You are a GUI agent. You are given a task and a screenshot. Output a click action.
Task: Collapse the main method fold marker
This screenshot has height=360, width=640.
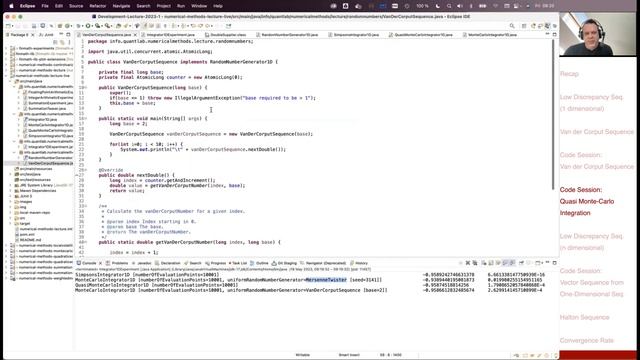(x=85, y=118)
